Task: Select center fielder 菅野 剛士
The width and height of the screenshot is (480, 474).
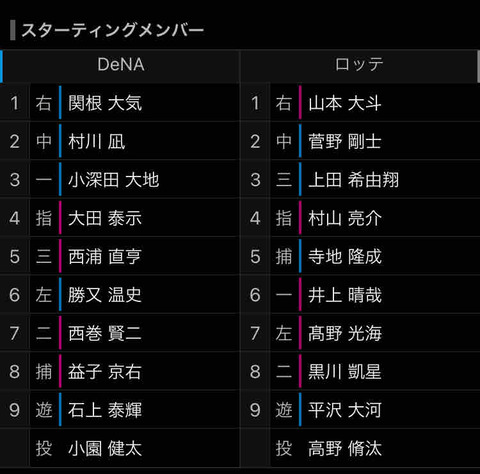Action: coord(345,141)
